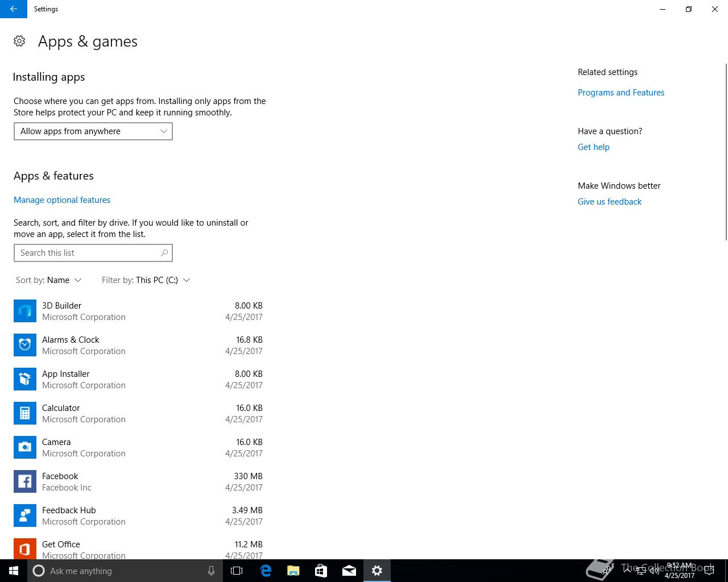Go back with the Settings back arrow
Screen dimensions: 728x582
[x=13, y=9]
